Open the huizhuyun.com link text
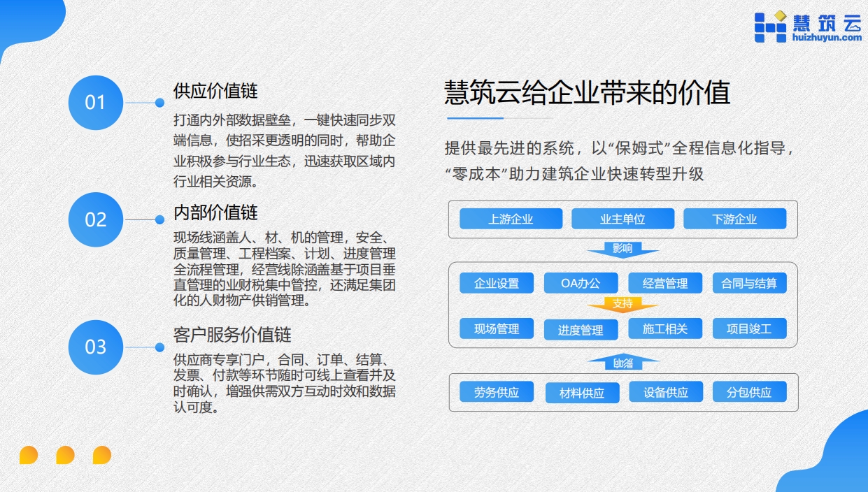The height and width of the screenshot is (492, 868). pos(827,38)
